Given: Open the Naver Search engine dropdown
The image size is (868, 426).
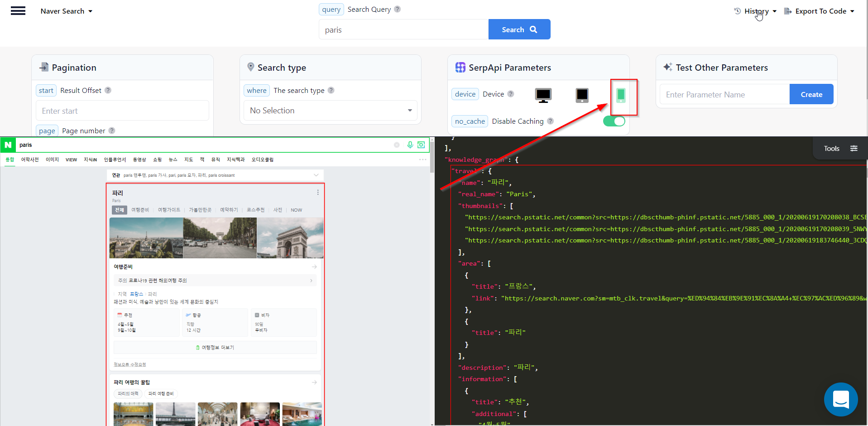Looking at the screenshot, I should pyautogui.click(x=67, y=11).
